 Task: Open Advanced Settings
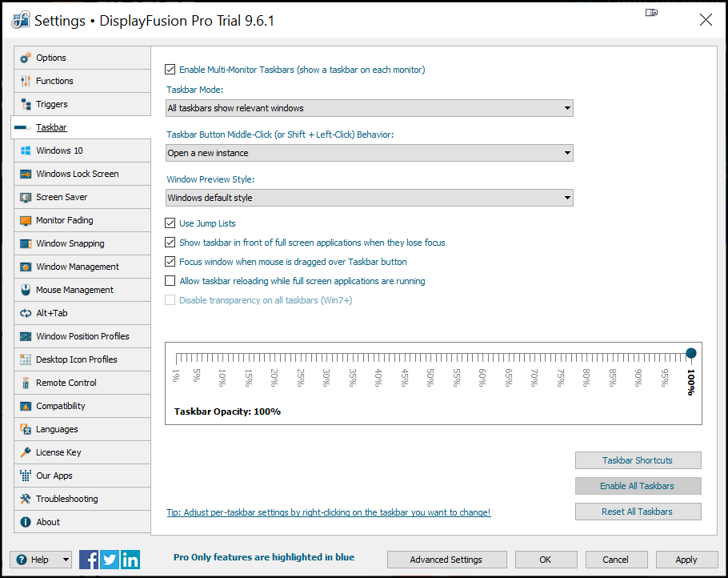pyautogui.click(x=446, y=560)
